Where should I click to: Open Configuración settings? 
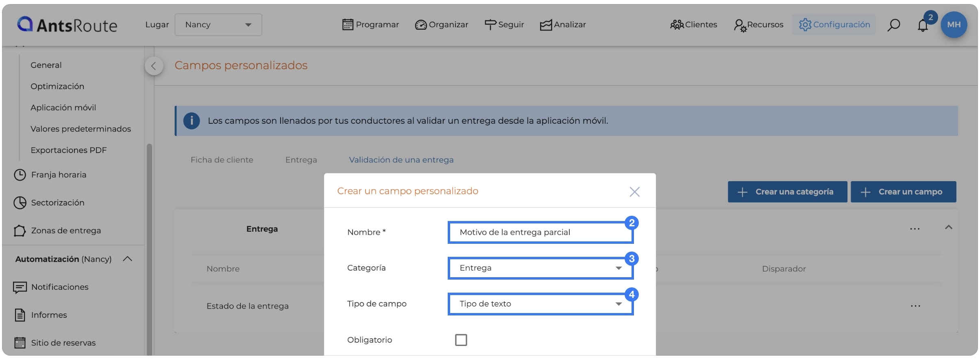point(834,24)
